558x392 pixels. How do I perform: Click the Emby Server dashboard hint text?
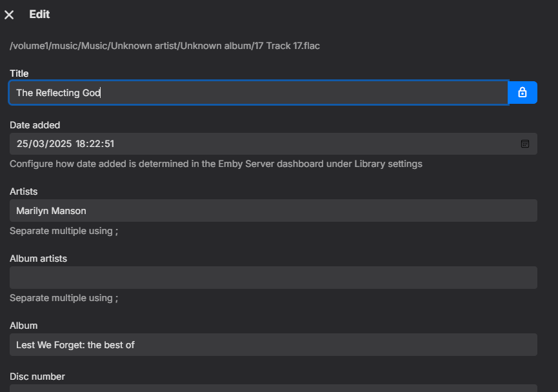[x=216, y=164]
